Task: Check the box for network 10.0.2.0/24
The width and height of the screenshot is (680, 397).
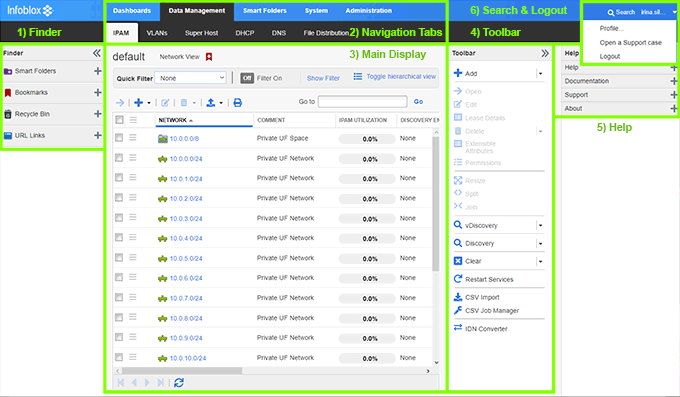Action: pos(119,197)
